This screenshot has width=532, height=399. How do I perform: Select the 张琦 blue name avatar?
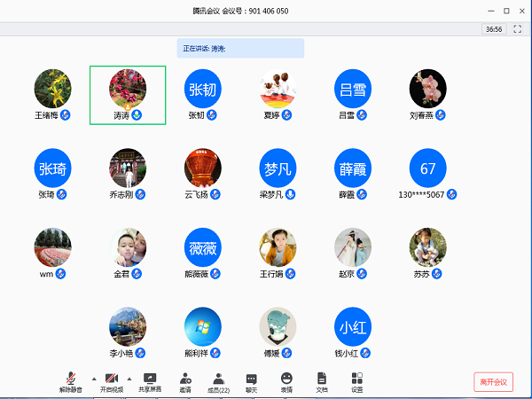pos(52,168)
